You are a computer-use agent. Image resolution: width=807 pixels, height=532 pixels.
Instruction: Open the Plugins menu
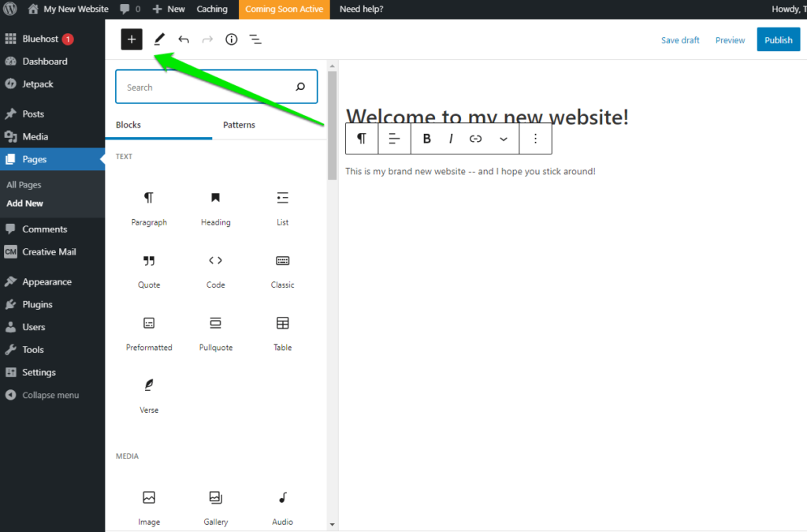click(53, 304)
